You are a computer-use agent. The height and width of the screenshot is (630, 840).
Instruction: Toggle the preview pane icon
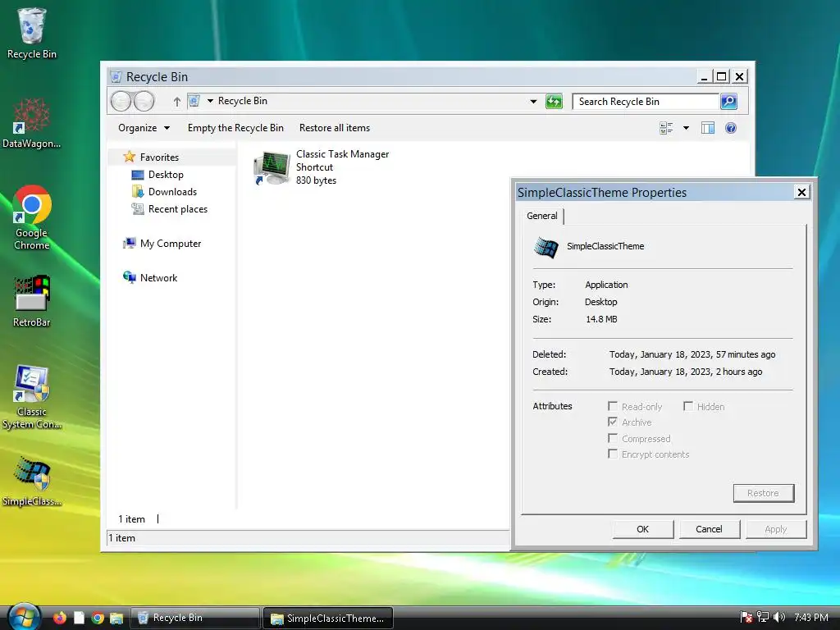coord(708,128)
